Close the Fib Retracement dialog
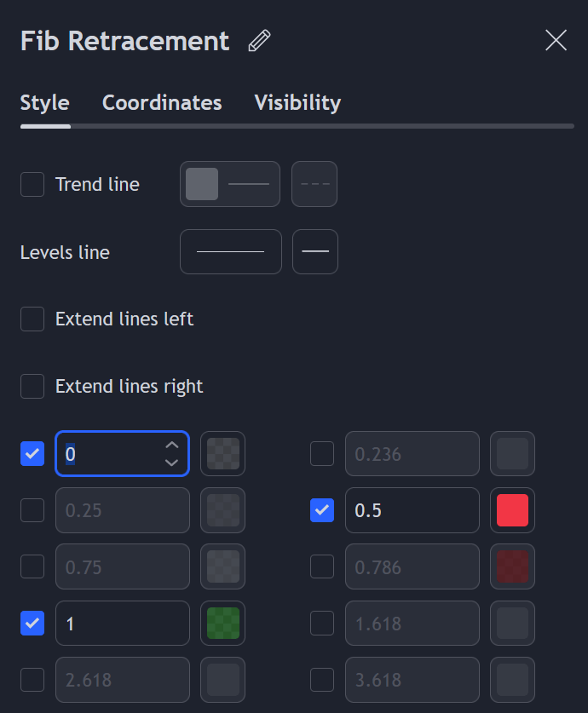 pos(556,40)
